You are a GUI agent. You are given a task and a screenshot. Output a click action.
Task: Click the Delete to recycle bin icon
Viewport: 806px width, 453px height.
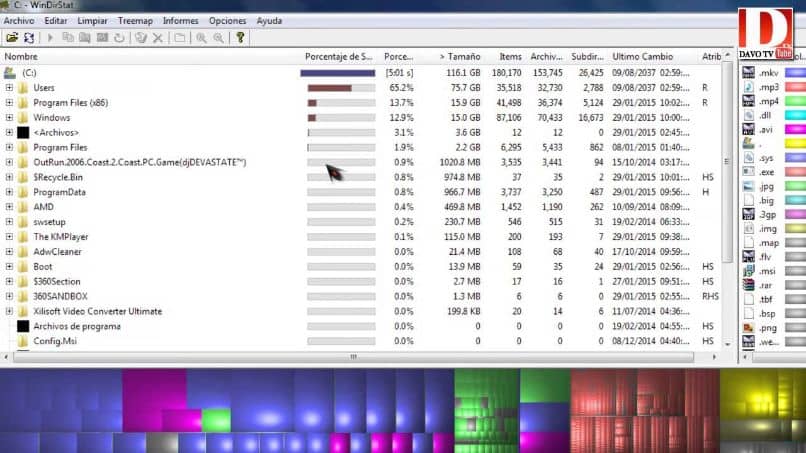coord(141,38)
